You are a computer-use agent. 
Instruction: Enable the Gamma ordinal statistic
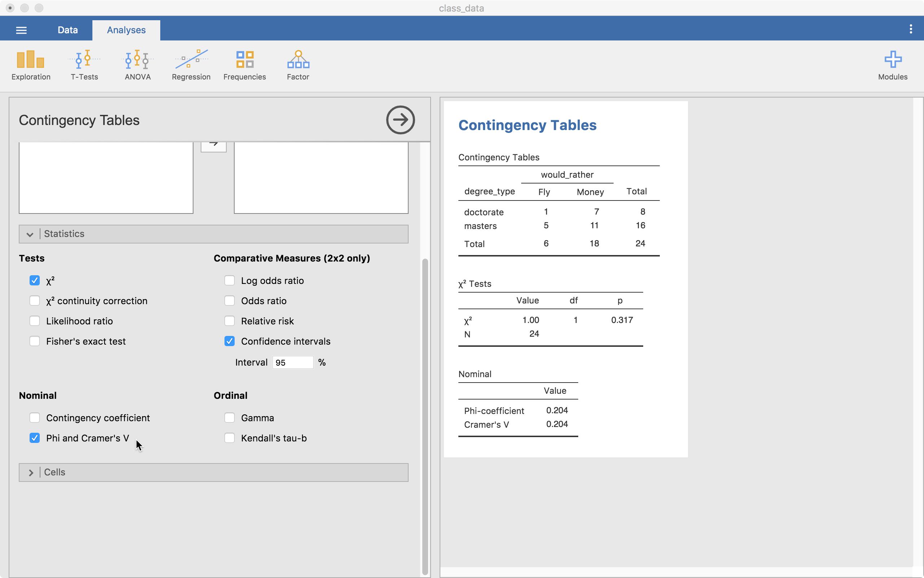pyautogui.click(x=230, y=418)
